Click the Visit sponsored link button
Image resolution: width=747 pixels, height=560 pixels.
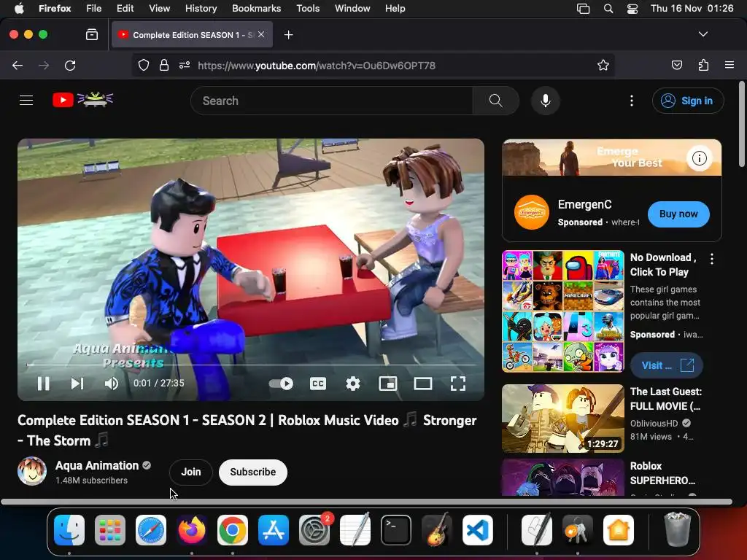[x=667, y=365]
